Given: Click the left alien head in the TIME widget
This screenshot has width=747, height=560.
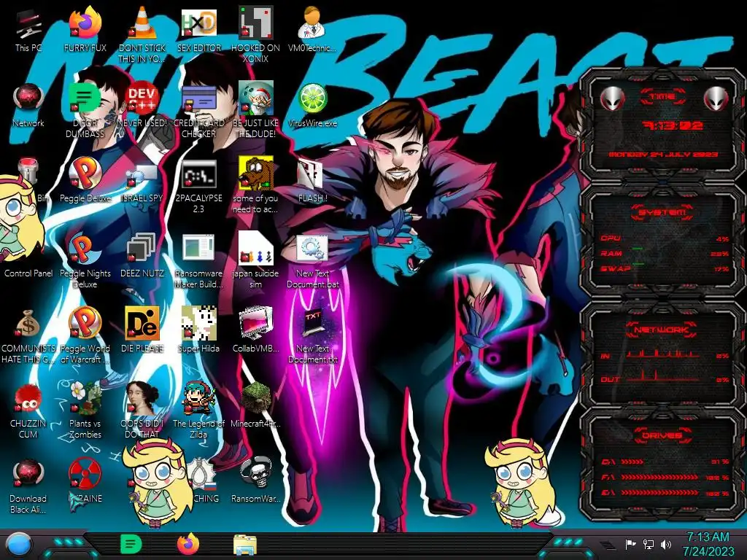Looking at the screenshot, I should (x=612, y=99).
